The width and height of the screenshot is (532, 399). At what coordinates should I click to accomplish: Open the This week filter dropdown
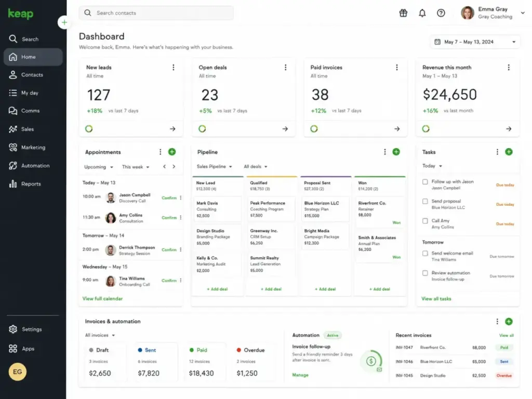pyautogui.click(x=136, y=167)
